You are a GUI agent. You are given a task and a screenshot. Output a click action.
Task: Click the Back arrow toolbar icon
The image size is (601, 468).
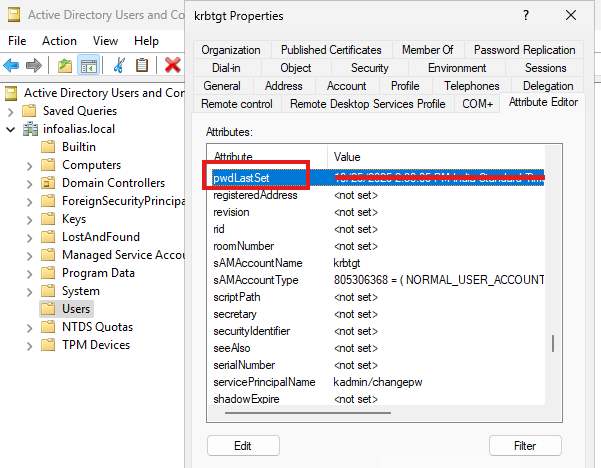[12, 65]
